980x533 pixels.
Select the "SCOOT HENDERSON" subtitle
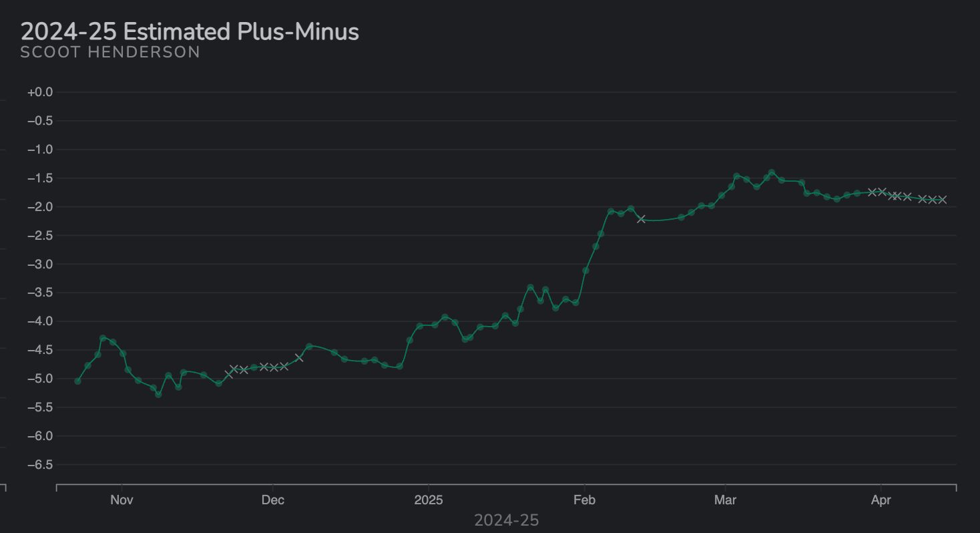110,53
